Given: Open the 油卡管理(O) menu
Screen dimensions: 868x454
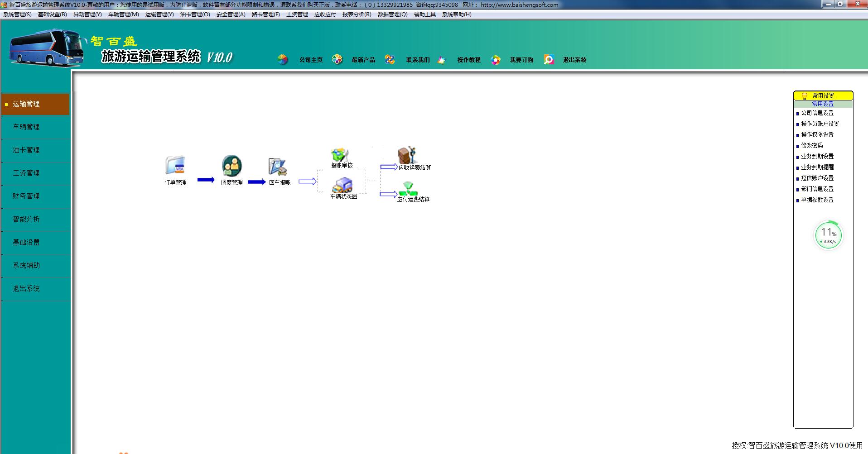Looking at the screenshot, I should [195, 14].
